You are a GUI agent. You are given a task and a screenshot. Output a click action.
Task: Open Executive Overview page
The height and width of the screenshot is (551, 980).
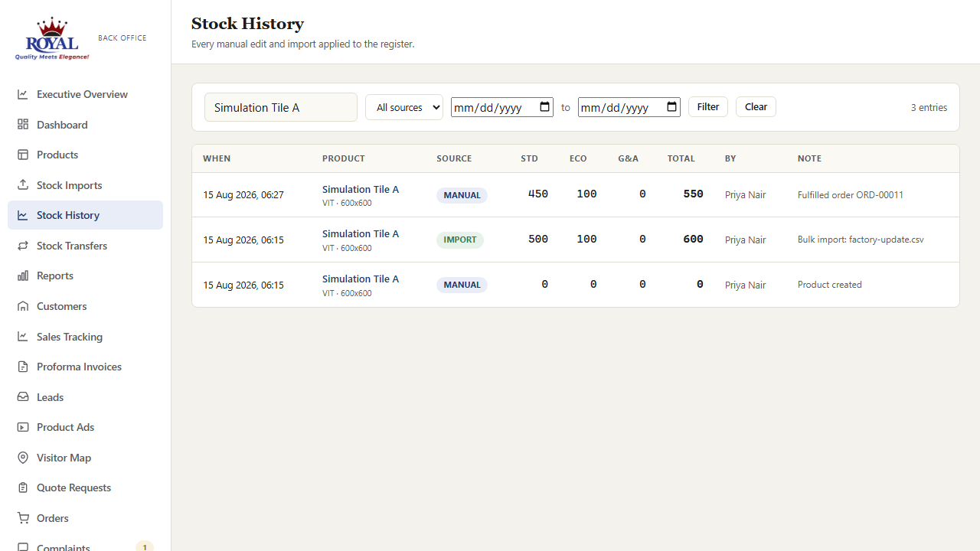click(x=85, y=94)
